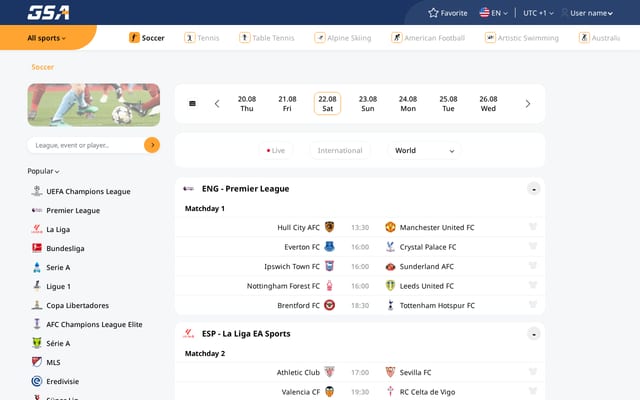
Task: Select date 24.08 Mon
Action: pos(408,104)
